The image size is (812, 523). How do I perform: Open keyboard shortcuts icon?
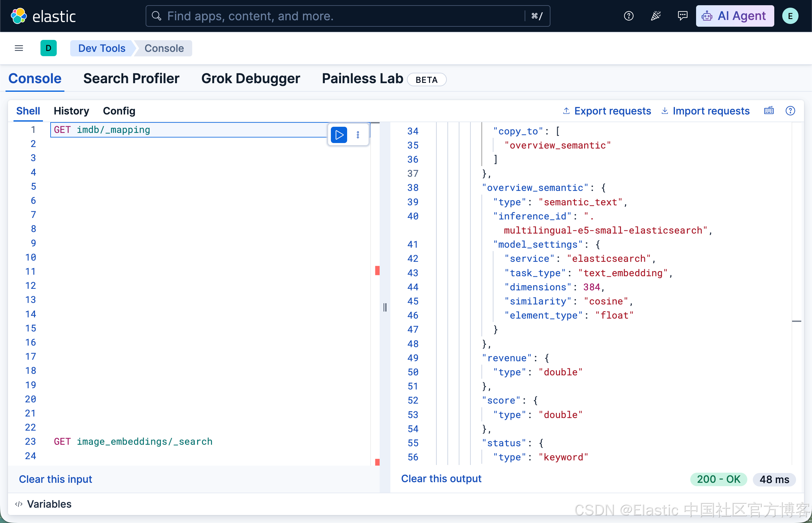tap(768, 111)
